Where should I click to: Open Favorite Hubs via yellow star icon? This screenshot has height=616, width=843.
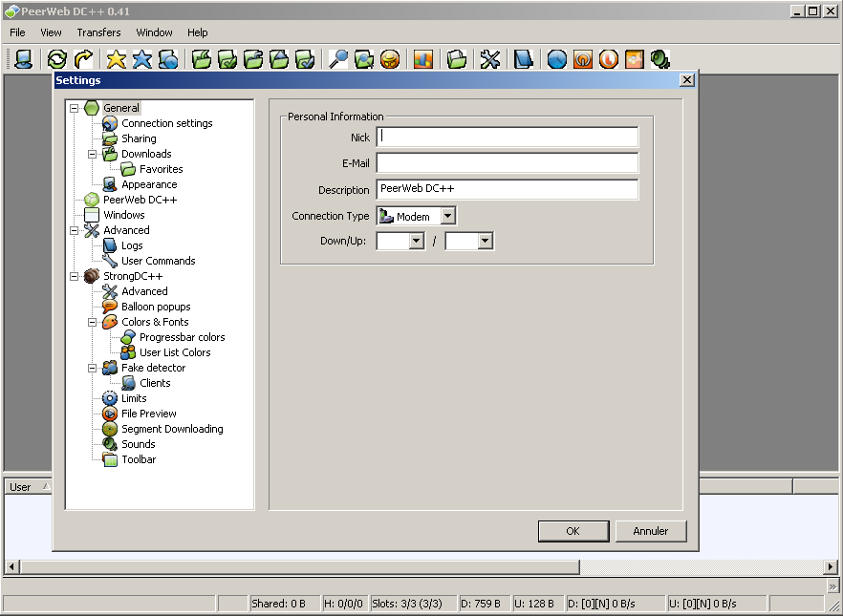tap(117, 59)
